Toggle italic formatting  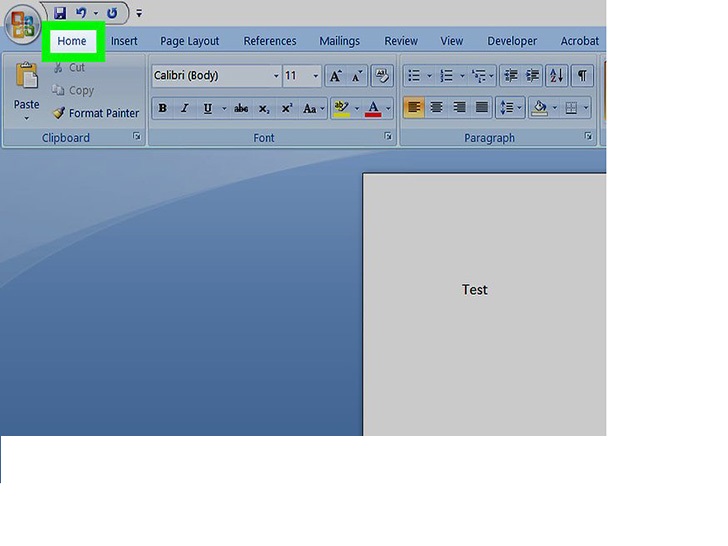point(185,108)
